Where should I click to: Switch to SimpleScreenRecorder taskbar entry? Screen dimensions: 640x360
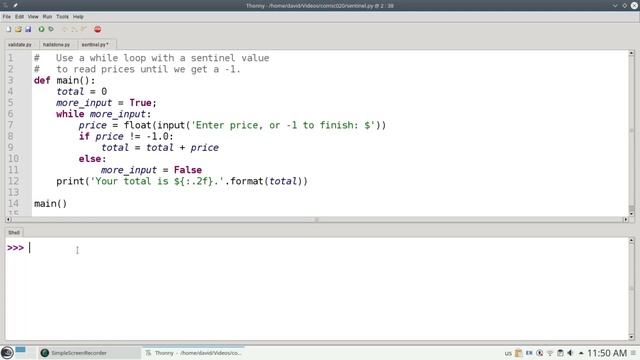point(90,353)
